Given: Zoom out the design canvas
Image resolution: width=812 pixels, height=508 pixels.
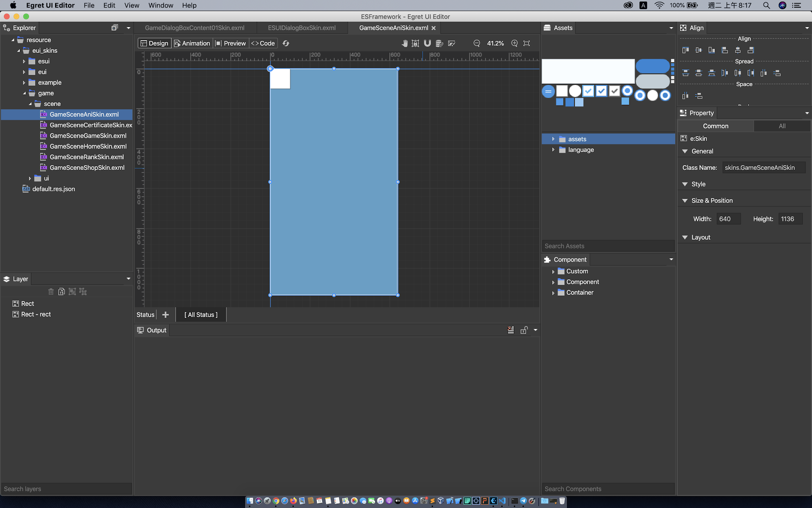Looking at the screenshot, I should pos(477,43).
